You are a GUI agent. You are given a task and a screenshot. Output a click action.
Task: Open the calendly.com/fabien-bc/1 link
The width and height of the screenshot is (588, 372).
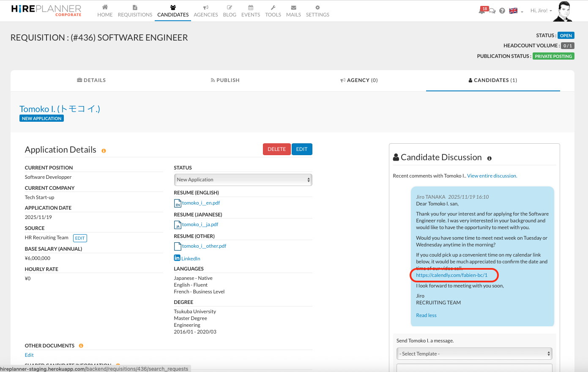coord(451,275)
